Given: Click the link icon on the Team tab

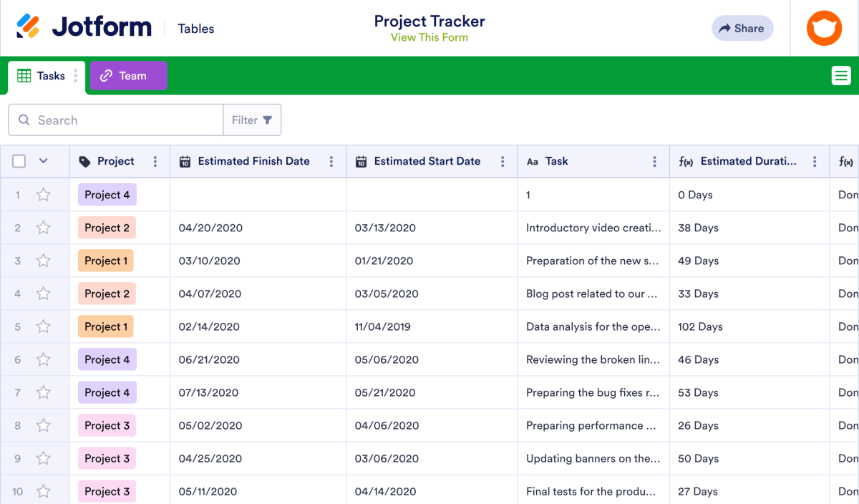Looking at the screenshot, I should point(106,75).
